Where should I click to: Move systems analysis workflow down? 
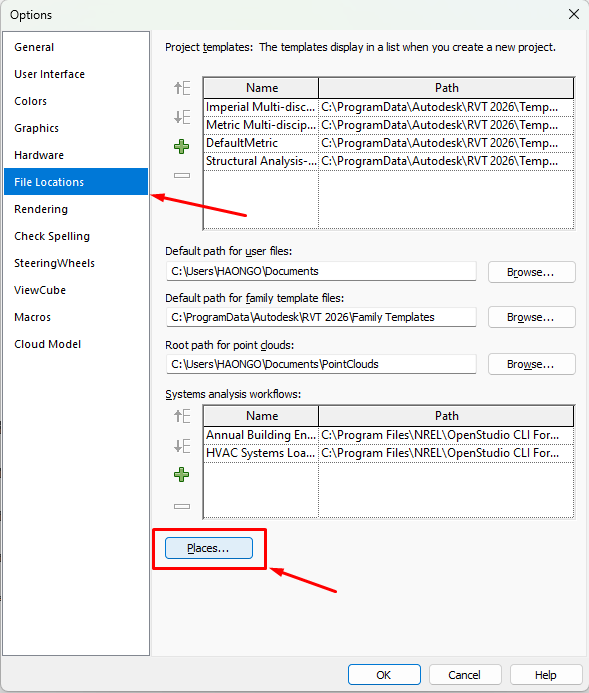coord(182,446)
